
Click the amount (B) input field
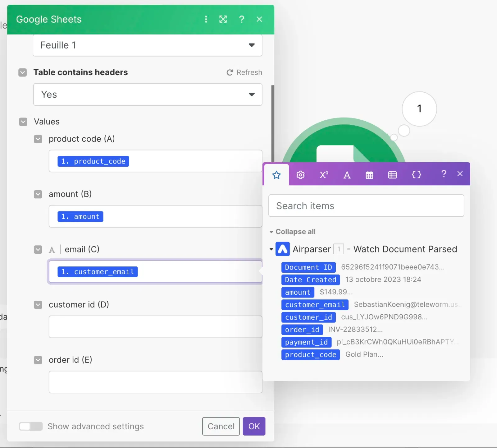155,216
